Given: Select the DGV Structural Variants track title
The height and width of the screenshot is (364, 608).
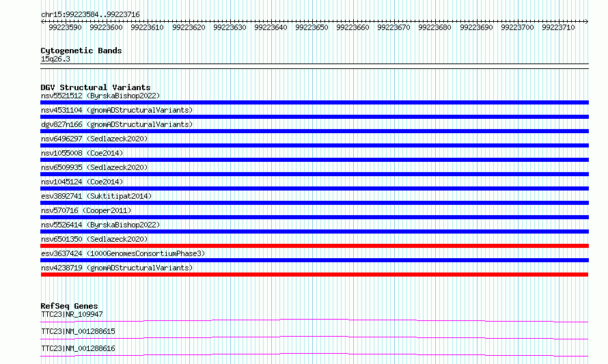Looking at the screenshot, I should click(x=96, y=87).
